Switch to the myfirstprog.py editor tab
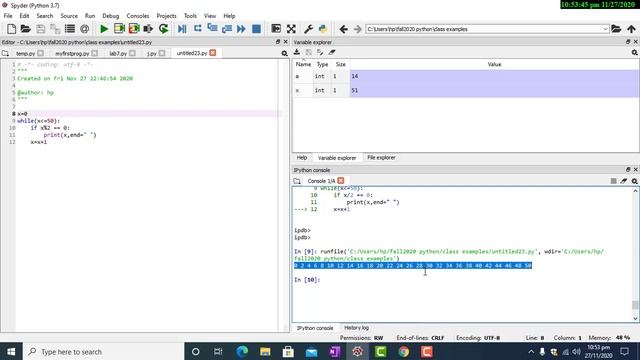The height and width of the screenshot is (360, 640). (72, 53)
